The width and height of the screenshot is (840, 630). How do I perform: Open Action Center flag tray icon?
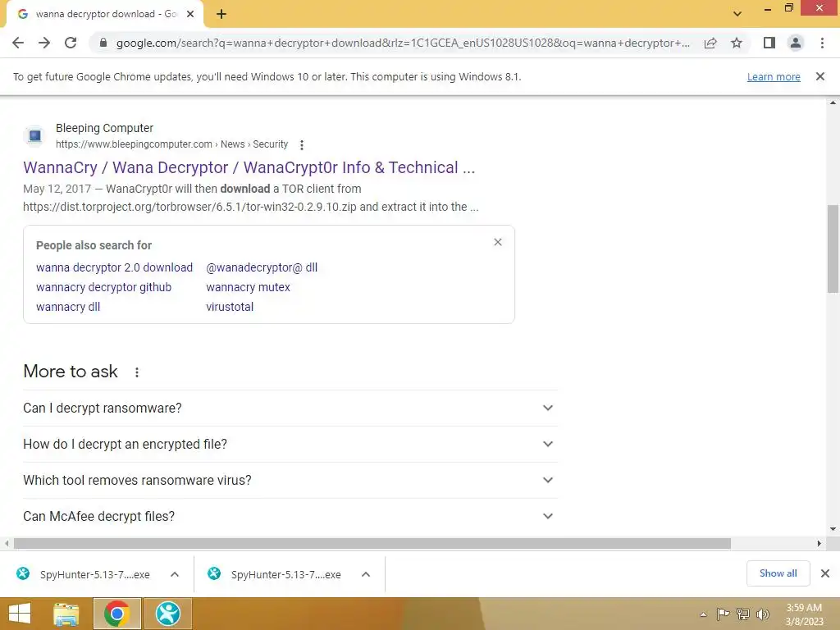click(724, 614)
